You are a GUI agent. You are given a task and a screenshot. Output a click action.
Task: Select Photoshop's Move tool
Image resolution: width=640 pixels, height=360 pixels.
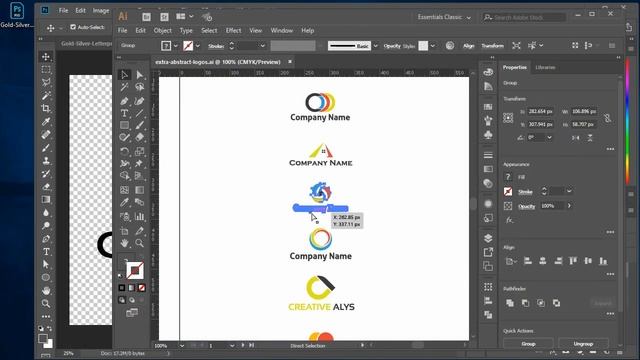click(x=46, y=56)
